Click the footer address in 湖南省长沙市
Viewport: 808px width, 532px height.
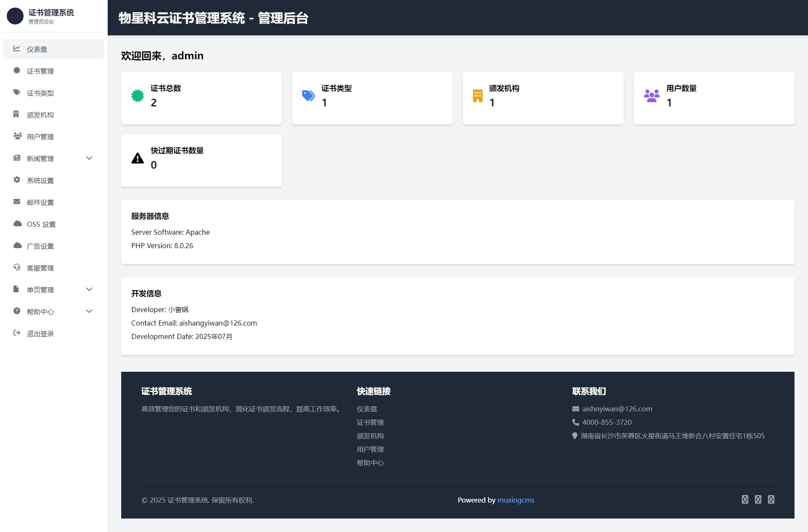(672, 436)
